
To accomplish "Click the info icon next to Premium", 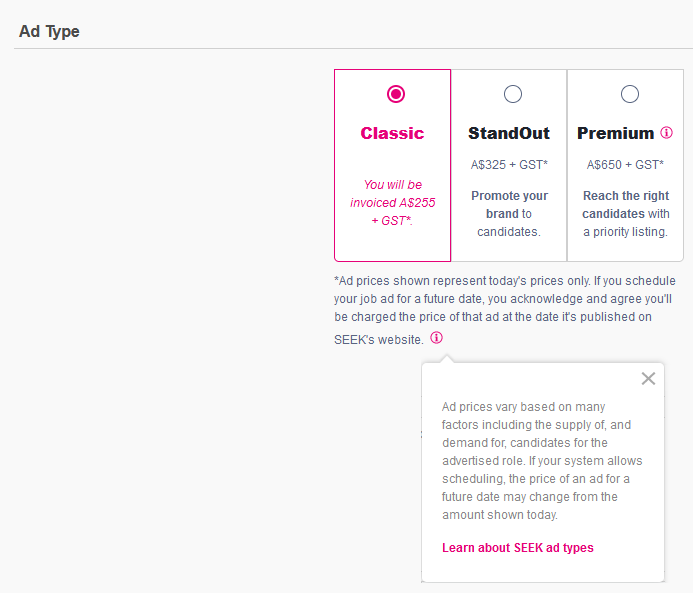I will (x=666, y=133).
